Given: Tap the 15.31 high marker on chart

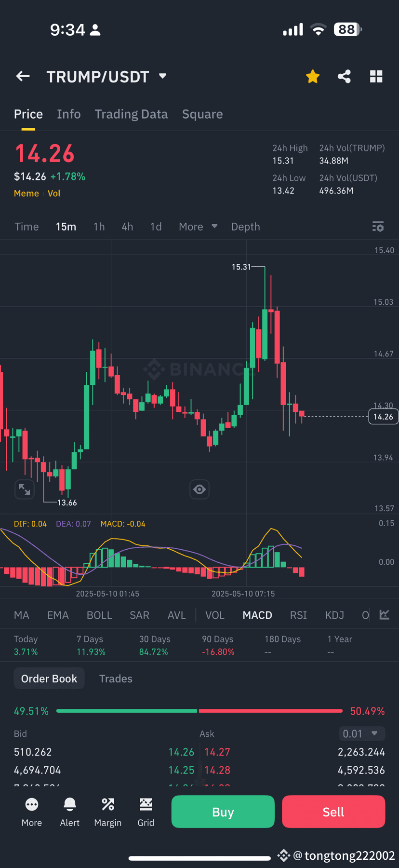Looking at the screenshot, I should 241,267.
